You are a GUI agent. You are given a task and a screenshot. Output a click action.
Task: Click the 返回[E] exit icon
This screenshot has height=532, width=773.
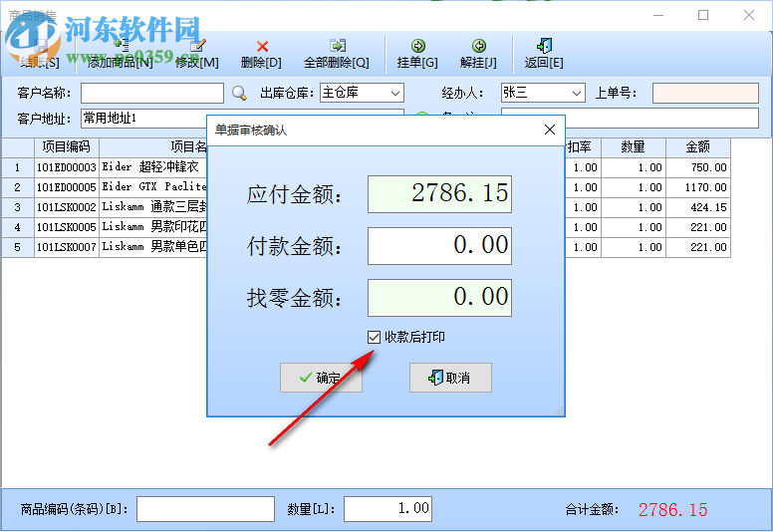click(x=544, y=46)
